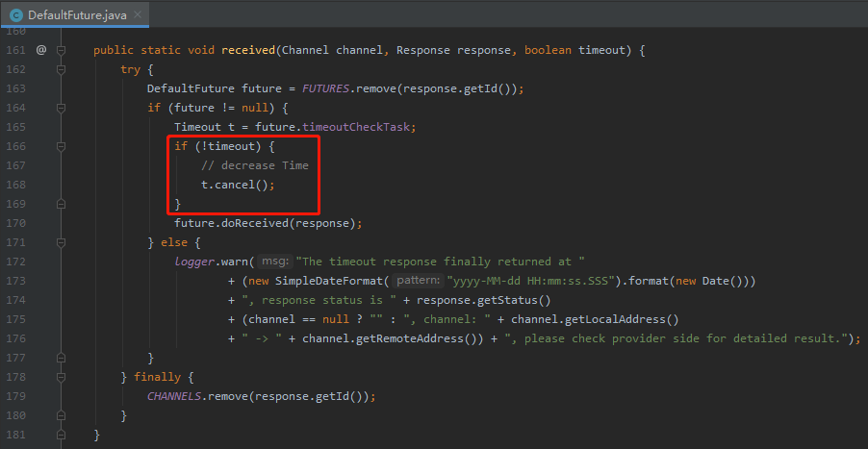The image size is (868, 449).
Task: Collapse the received method at line 161
Action: 62,51
